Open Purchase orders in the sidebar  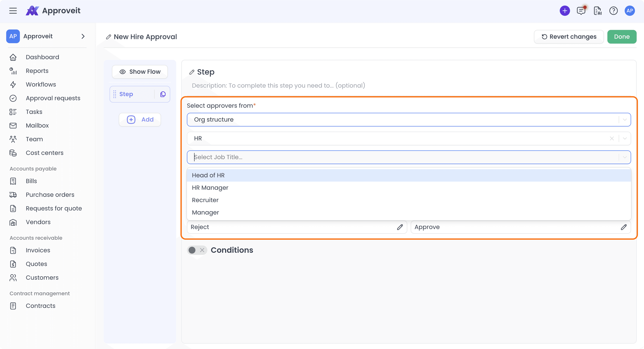coord(50,195)
